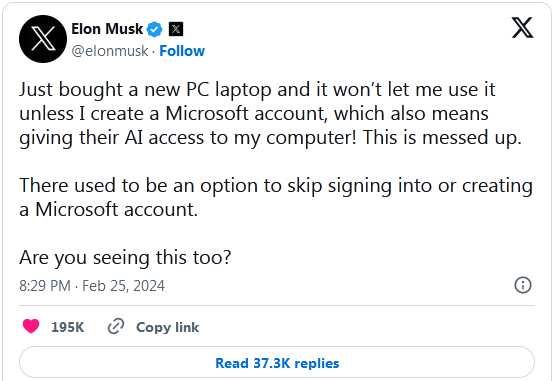The height and width of the screenshot is (381, 554).
Task: Open the @elonmusk handle link
Action: pos(110,51)
